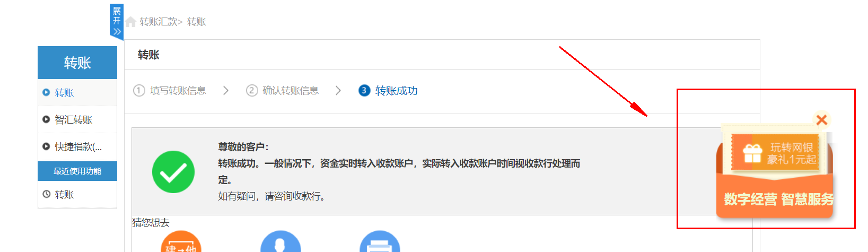Click the chevron after step 2
This screenshot has width=868, height=252.
(x=338, y=91)
